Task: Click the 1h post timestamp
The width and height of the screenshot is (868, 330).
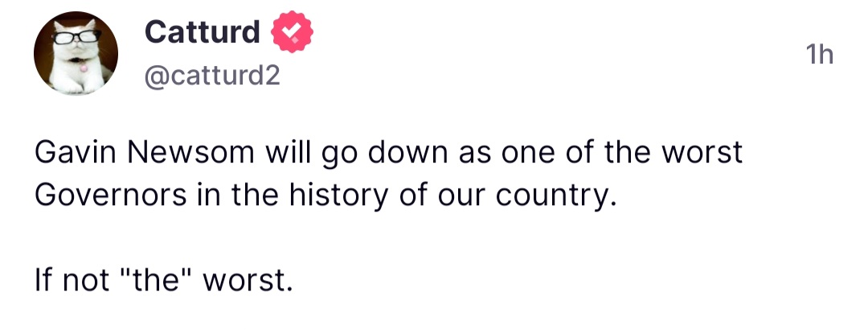Action: coord(819,55)
